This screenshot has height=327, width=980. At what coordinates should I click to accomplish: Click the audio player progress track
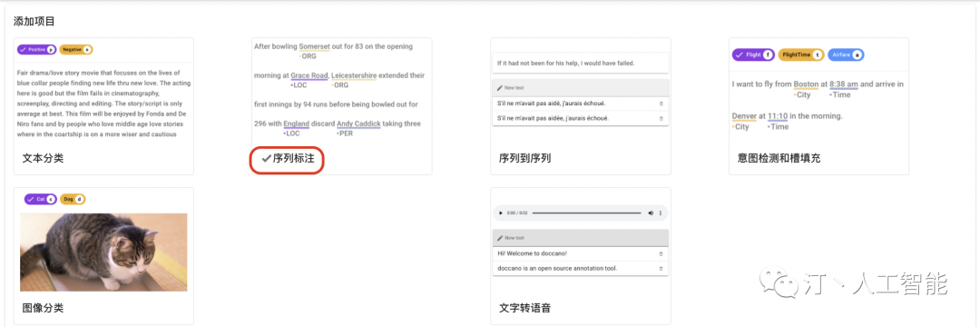pyautogui.click(x=586, y=213)
